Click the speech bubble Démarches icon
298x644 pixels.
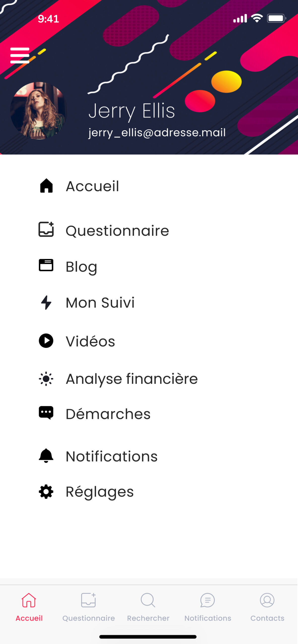click(46, 413)
